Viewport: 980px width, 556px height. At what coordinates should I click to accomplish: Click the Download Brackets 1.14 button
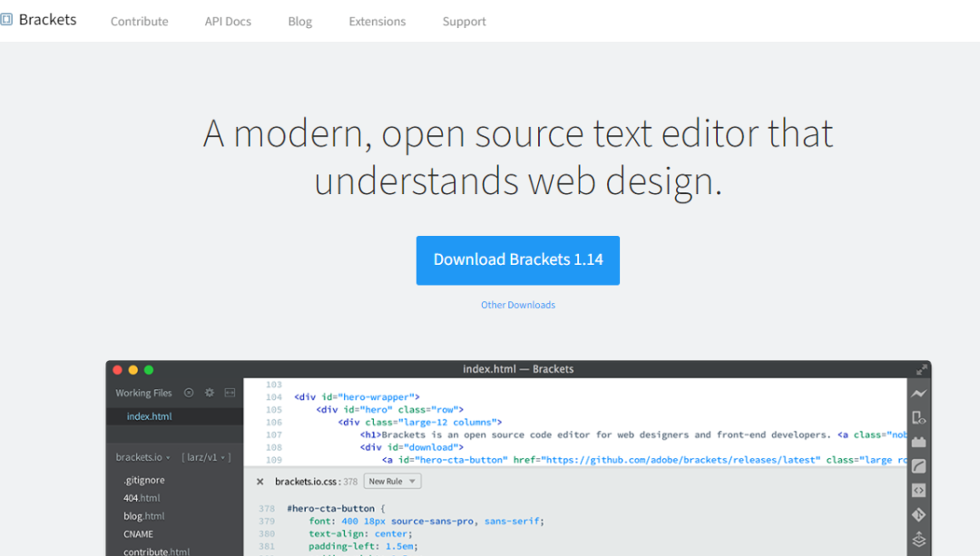coord(517,260)
